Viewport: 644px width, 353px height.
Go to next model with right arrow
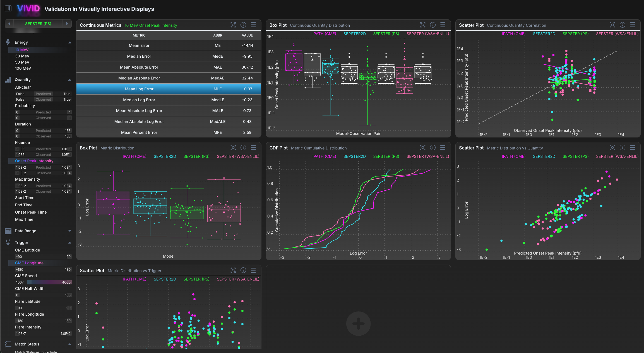click(x=67, y=24)
